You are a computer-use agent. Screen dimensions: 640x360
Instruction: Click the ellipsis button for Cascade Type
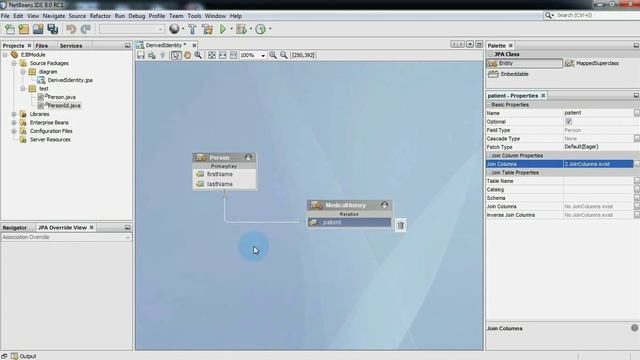[x=637, y=139]
